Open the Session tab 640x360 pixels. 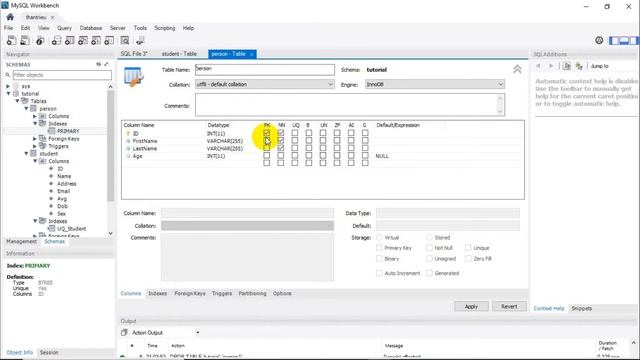point(49,353)
